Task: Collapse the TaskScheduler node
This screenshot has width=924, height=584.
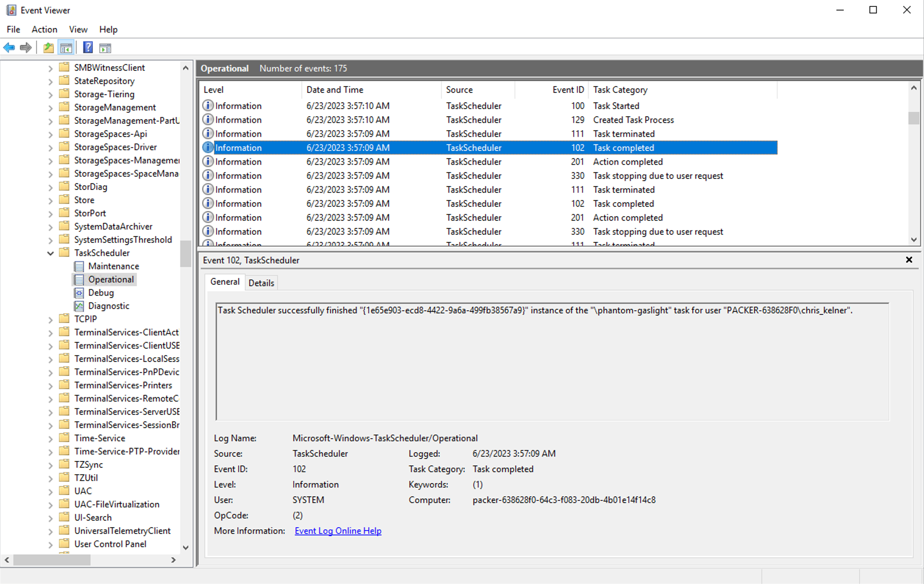Action: coord(50,253)
